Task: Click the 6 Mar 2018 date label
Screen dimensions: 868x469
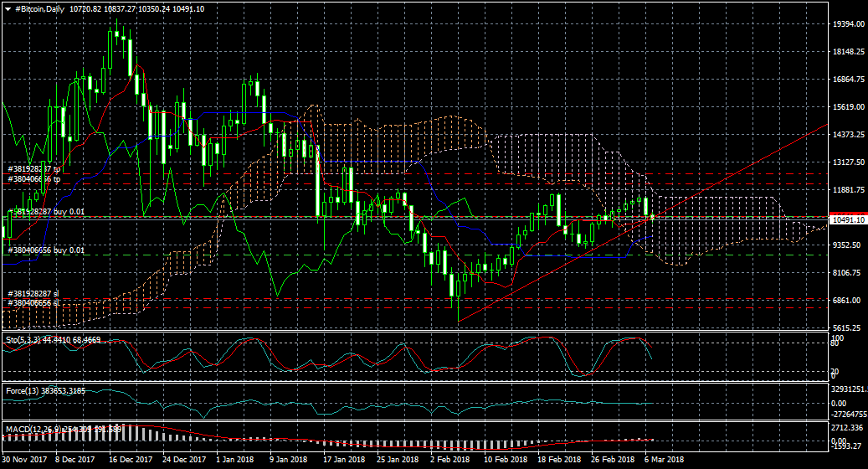Action: pyautogui.click(x=663, y=460)
